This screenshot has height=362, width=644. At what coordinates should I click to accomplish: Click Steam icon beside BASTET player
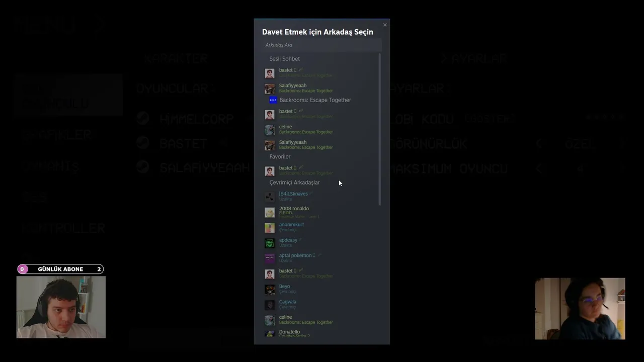tap(143, 143)
